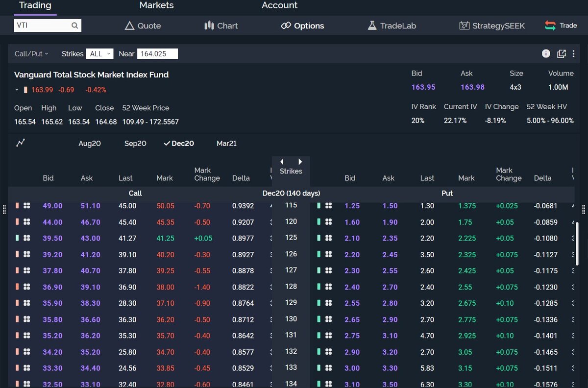Click the underlying bid price 163.95
588x388 pixels.
click(423, 87)
